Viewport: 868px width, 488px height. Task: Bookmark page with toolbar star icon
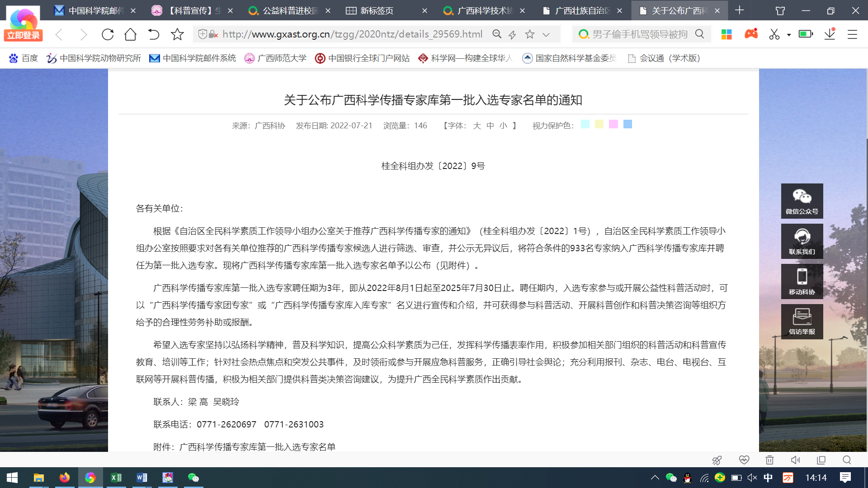pyautogui.click(x=177, y=34)
